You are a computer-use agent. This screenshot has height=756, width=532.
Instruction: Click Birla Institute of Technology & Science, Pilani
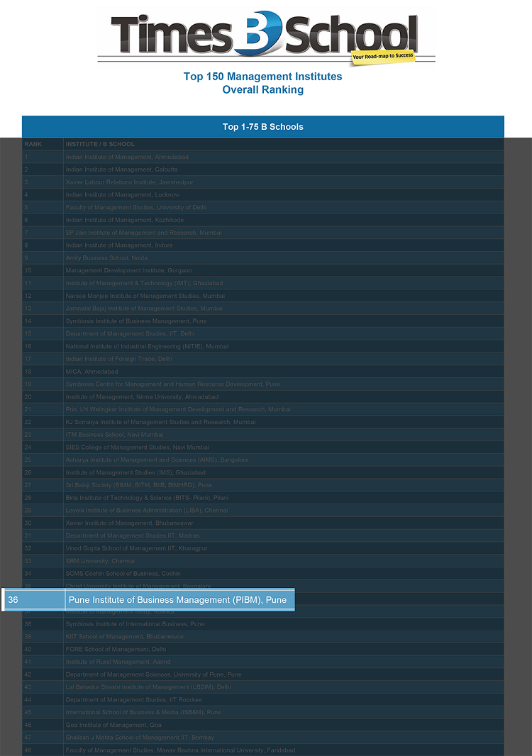point(147,498)
